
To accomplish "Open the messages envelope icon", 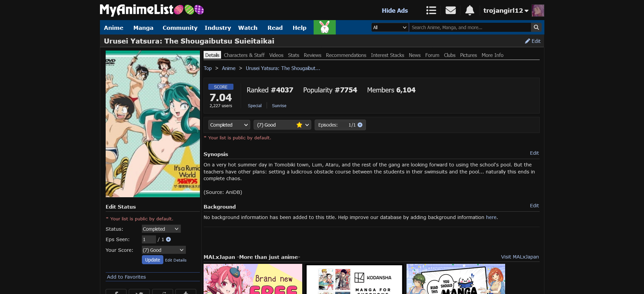I will pyautogui.click(x=450, y=10).
